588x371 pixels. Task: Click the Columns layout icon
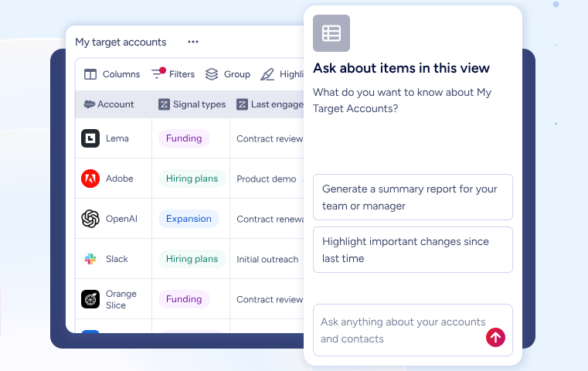tap(90, 74)
